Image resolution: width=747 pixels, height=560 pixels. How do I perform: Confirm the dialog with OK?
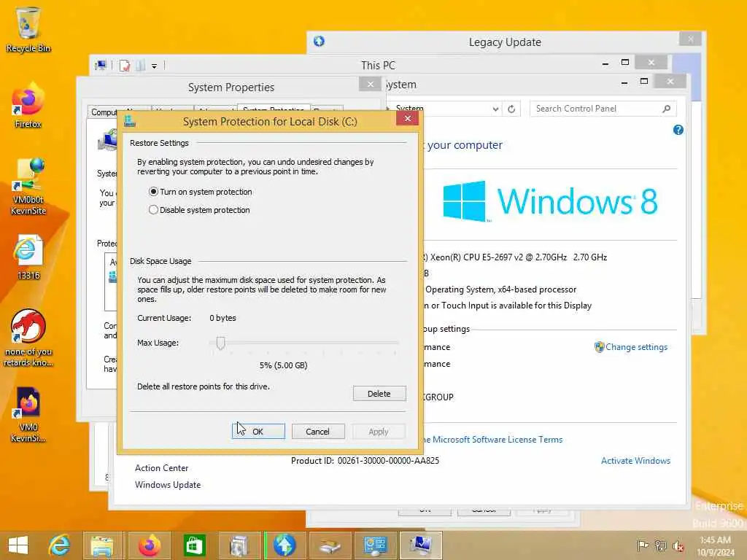coord(258,432)
